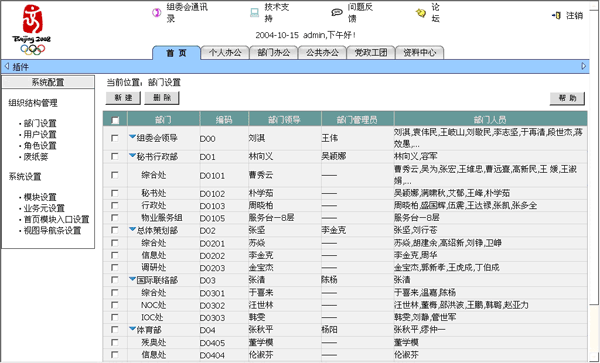Click the code cell D0102

click(x=212, y=194)
